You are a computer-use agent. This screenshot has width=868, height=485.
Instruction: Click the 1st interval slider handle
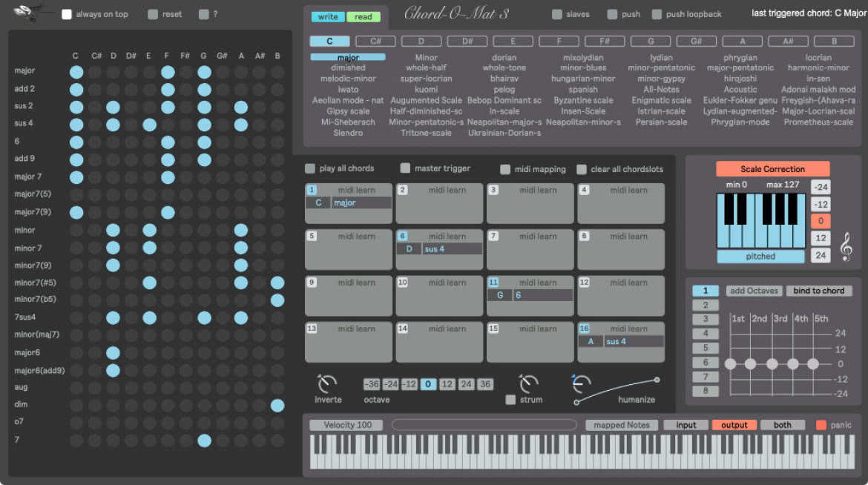[x=731, y=363]
